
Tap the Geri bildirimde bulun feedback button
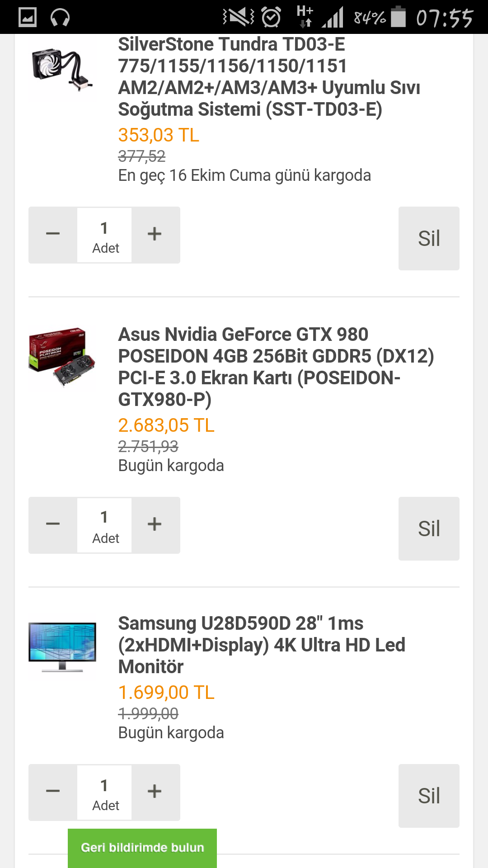[142, 848]
